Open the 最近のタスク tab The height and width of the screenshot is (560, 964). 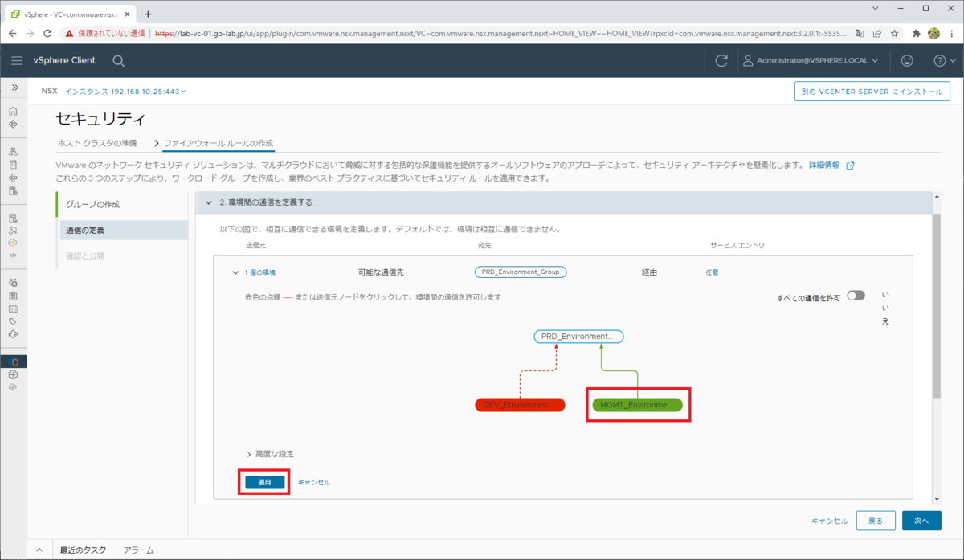tap(83, 550)
